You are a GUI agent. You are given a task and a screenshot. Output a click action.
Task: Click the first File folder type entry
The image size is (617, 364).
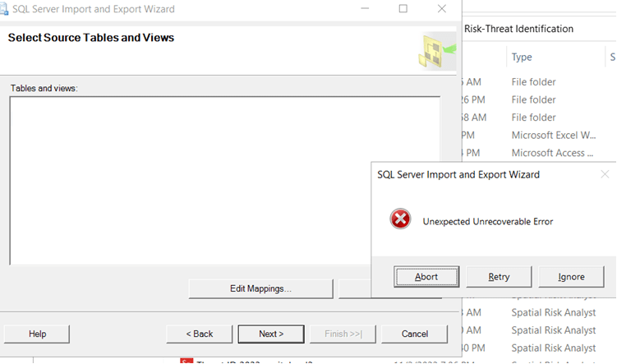click(x=533, y=82)
